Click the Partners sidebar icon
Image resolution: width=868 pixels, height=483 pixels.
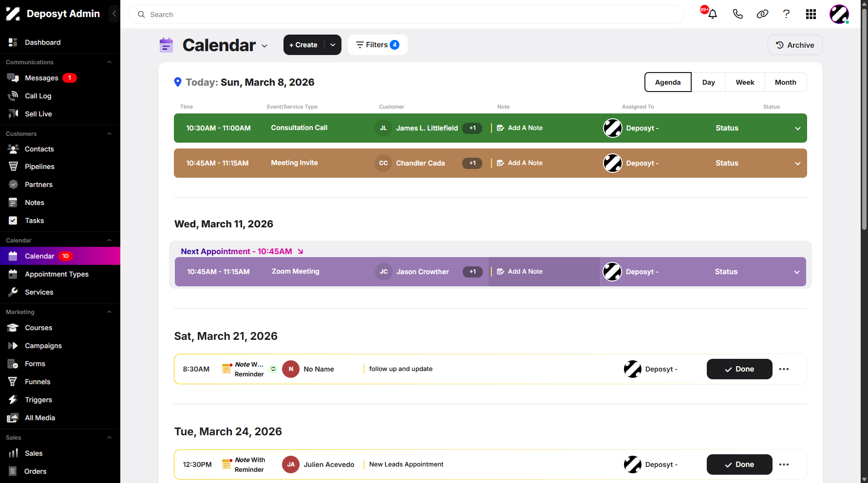coord(13,185)
